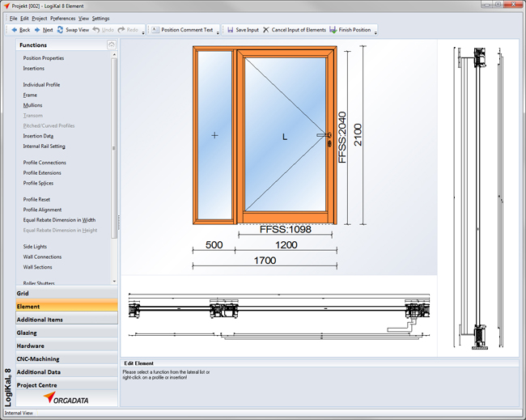Open toolbar overflow arrow after Position Comment Text
The image size is (526, 420).
coord(218,32)
